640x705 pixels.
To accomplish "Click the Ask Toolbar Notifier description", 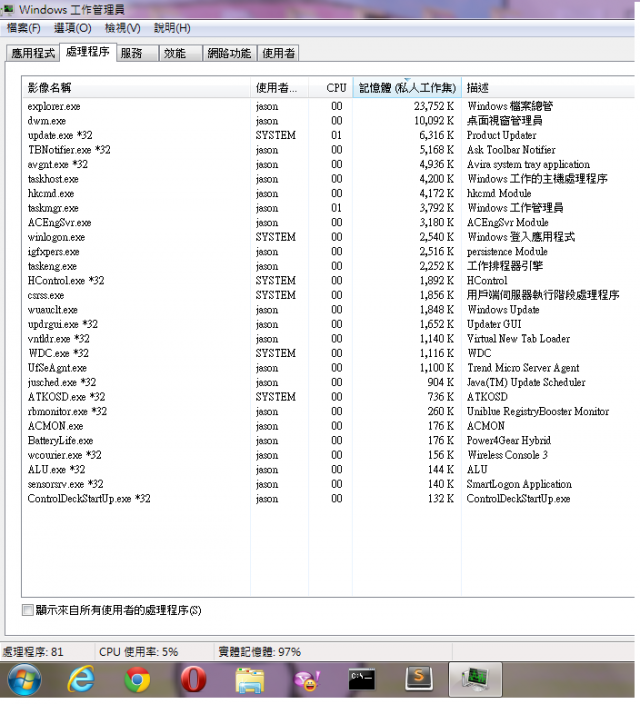I will click(x=511, y=150).
